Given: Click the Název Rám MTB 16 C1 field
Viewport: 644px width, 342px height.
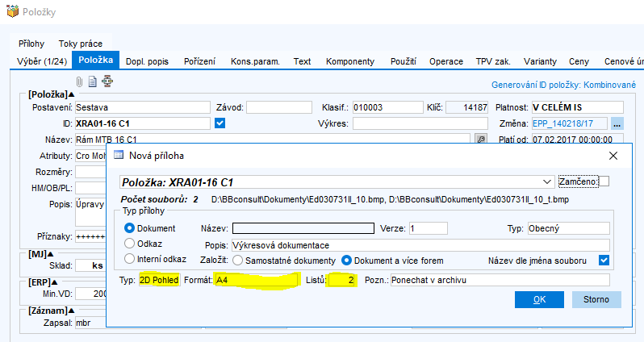Looking at the screenshot, I should (273, 140).
